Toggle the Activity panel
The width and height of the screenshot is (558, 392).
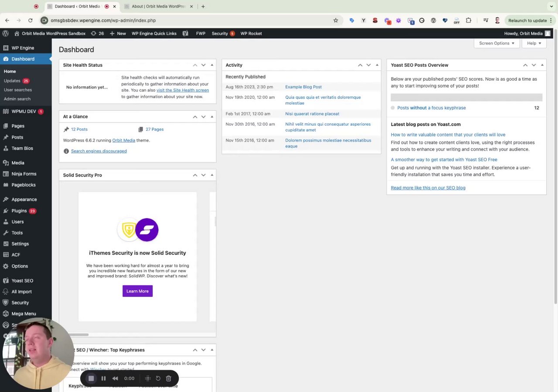tap(377, 65)
